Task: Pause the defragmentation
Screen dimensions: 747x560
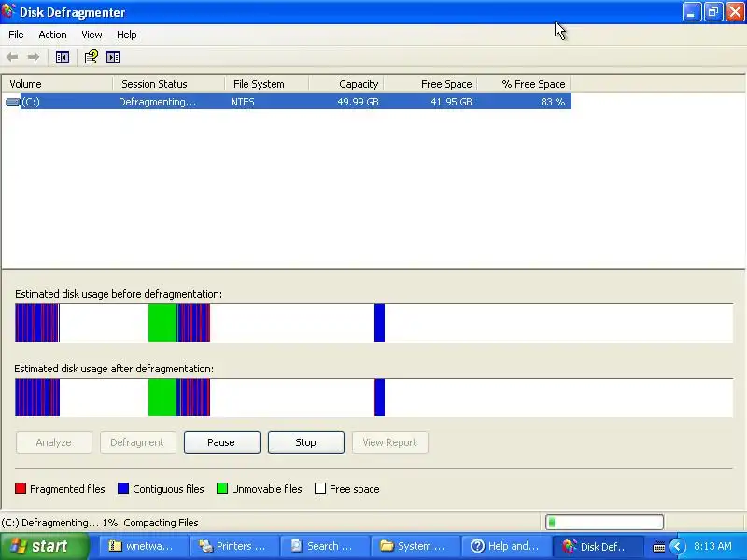Action: pyautogui.click(x=222, y=442)
